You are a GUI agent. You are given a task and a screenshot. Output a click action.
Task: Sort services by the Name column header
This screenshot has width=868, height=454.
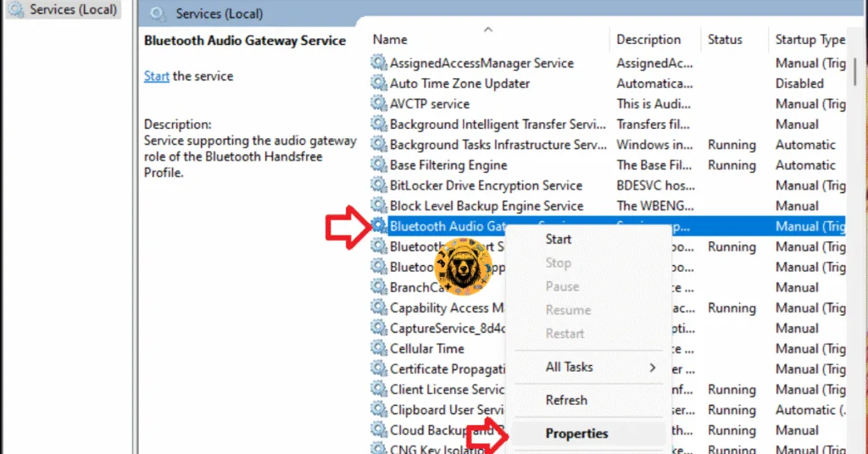tap(390, 40)
